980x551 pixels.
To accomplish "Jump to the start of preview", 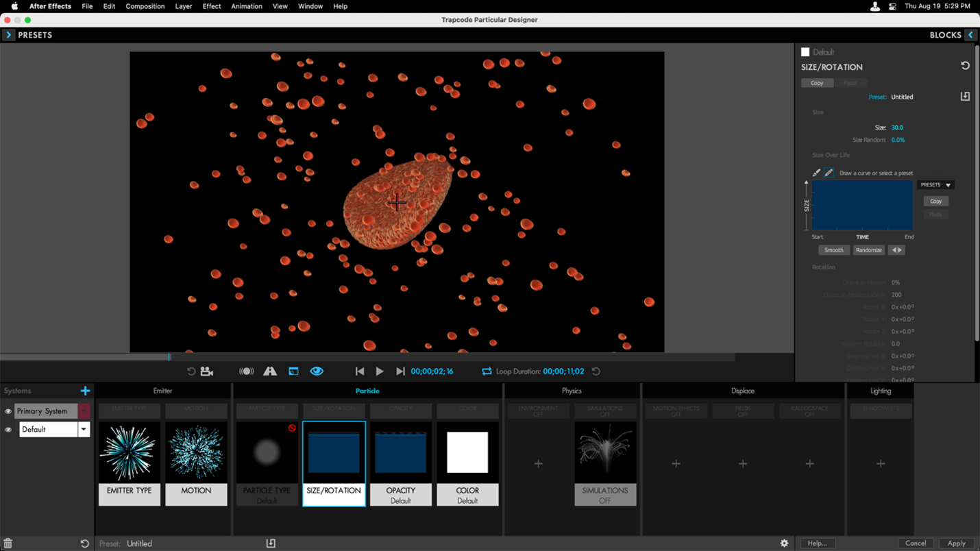I will pyautogui.click(x=360, y=371).
